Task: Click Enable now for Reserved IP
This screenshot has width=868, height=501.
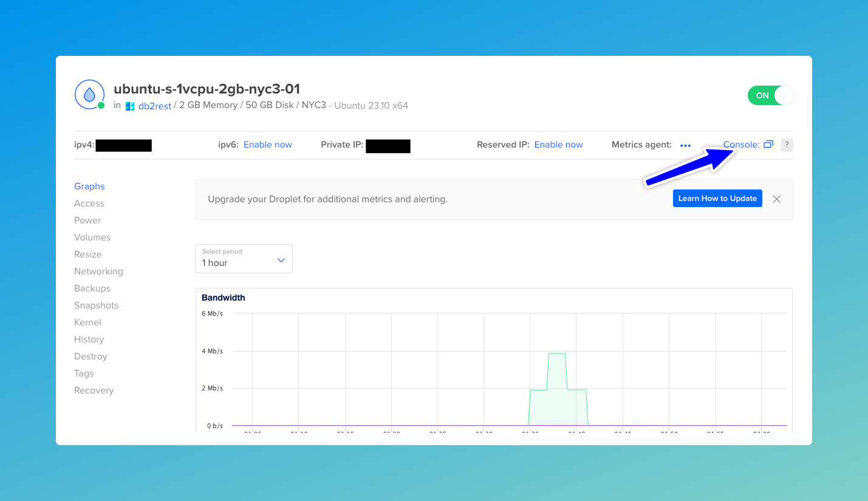Action: [x=558, y=145]
